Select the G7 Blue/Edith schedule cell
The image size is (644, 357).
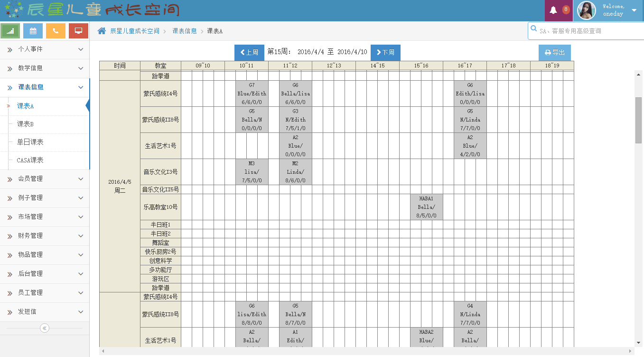pos(252,93)
